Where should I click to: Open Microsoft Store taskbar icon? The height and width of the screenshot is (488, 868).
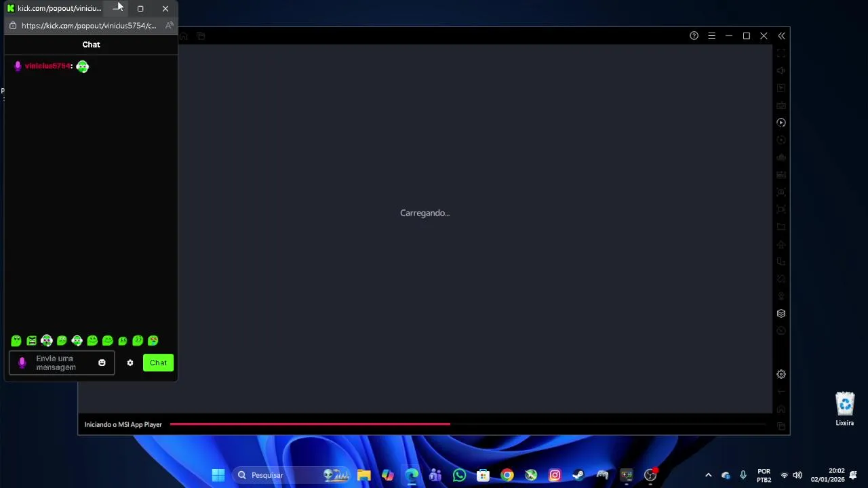tap(483, 475)
